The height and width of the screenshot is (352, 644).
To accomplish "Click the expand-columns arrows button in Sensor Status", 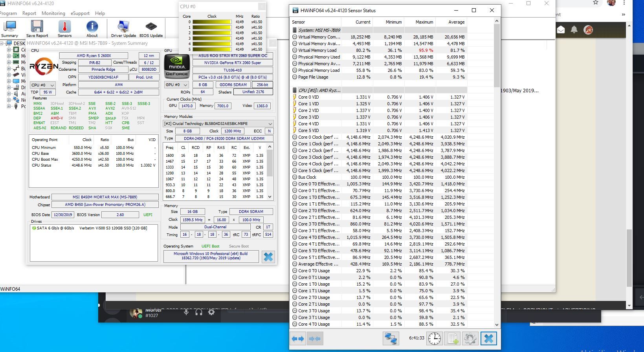I will (x=298, y=339).
